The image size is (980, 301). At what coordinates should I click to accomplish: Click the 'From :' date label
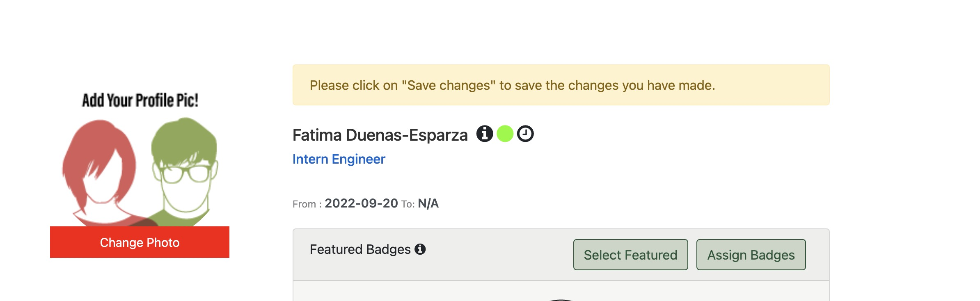pos(307,204)
